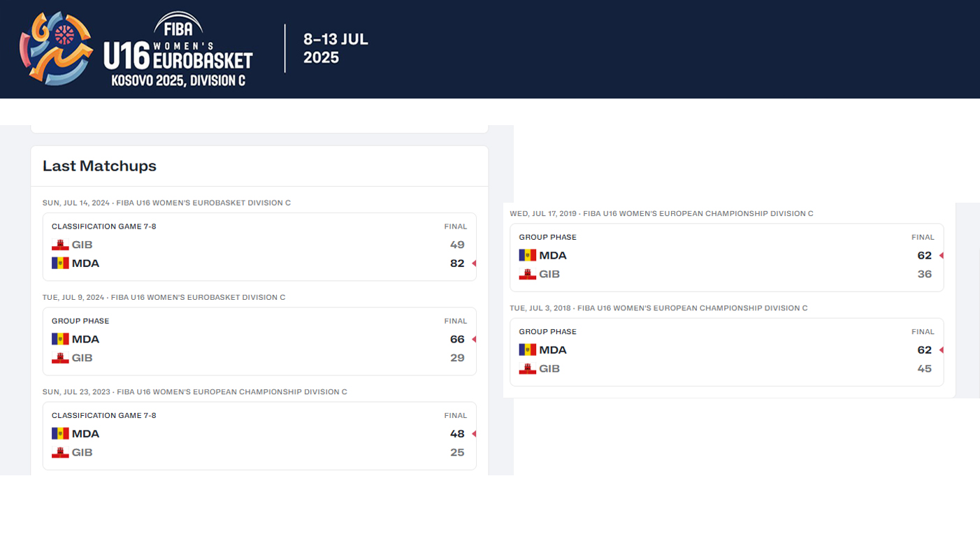Select the GIB team name scoring 49

(x=82, y=245)
